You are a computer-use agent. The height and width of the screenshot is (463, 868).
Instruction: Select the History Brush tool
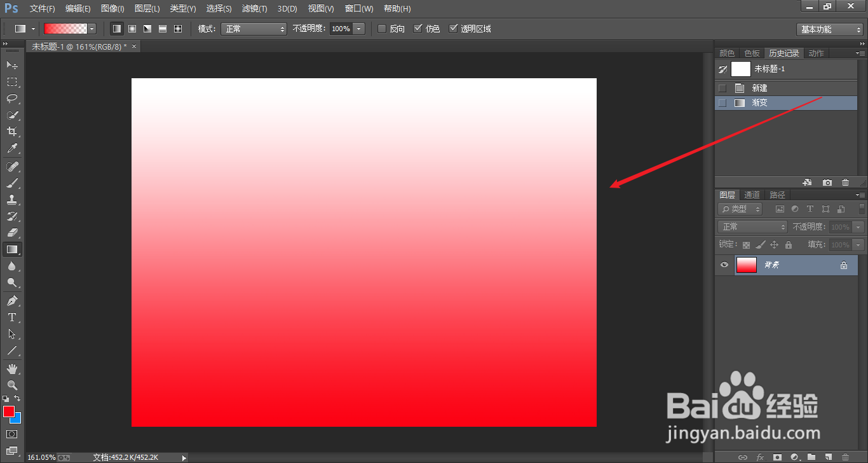[x=12, y=216]
